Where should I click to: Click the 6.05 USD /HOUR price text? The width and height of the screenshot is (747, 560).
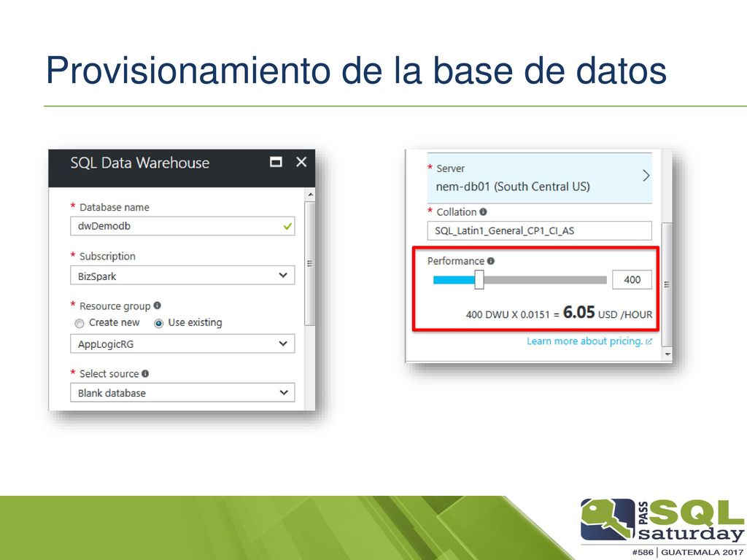click(x=608, y=313)
